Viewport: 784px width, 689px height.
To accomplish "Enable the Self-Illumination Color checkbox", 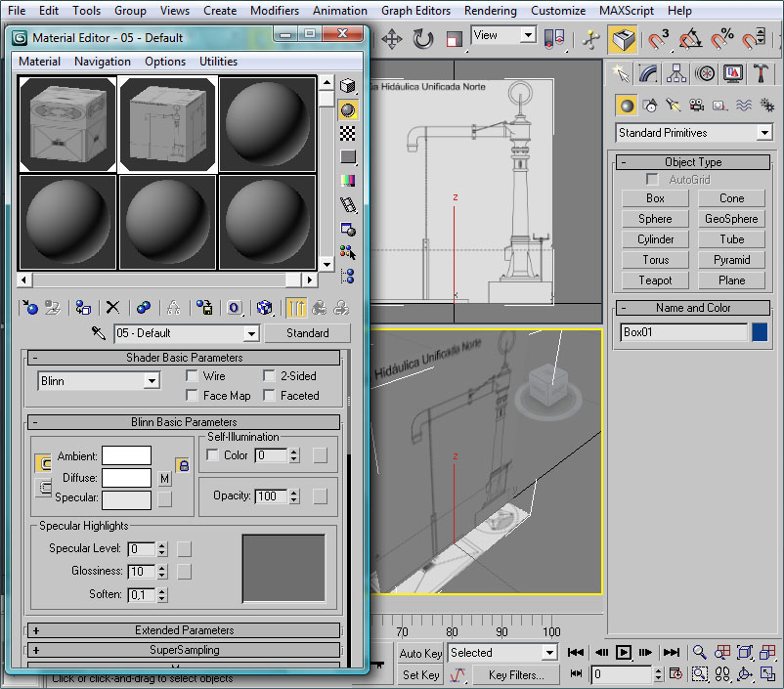I will [x=213, y=455].
